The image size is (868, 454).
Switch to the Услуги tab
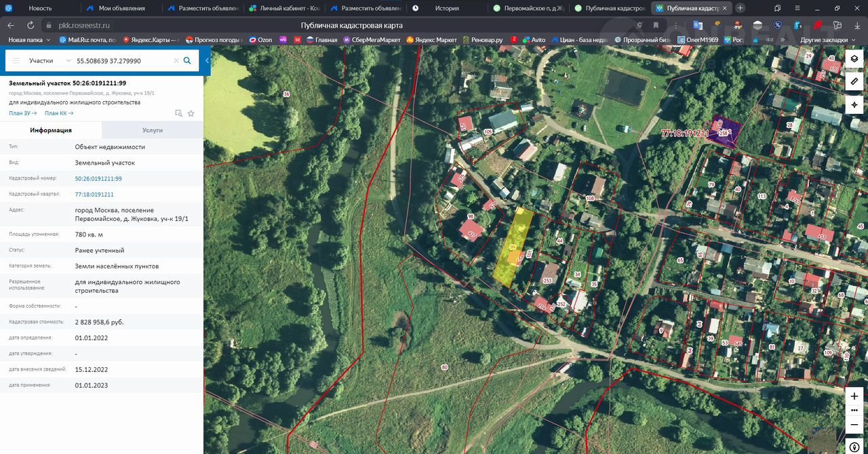152,130
